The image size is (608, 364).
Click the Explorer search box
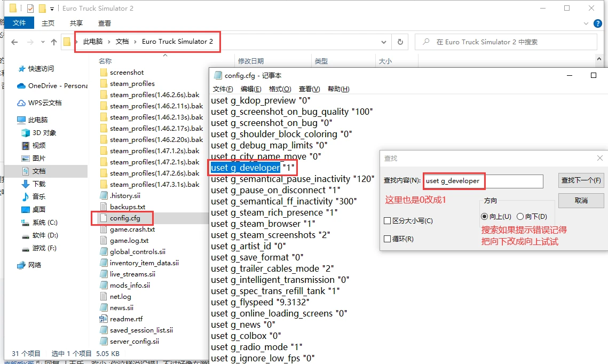point(506,42)
